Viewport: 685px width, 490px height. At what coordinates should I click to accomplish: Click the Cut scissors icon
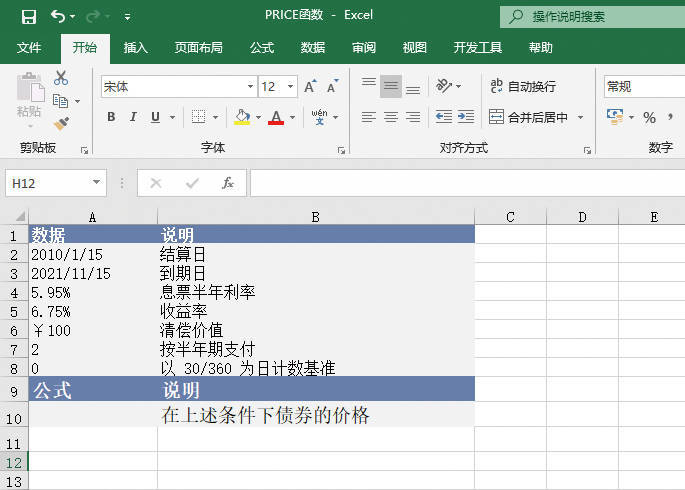coord(61,78)
